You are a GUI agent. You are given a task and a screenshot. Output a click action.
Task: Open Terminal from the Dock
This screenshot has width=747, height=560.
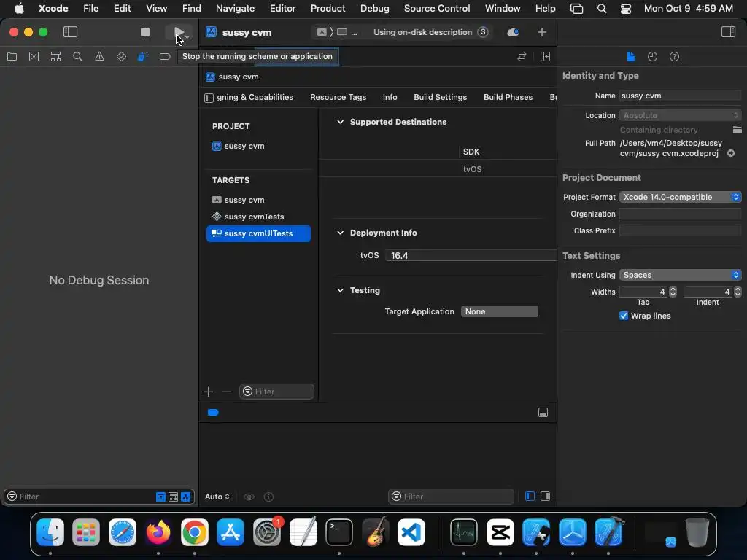point(339,532)
